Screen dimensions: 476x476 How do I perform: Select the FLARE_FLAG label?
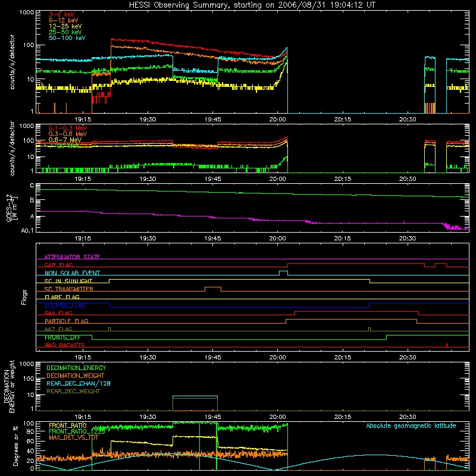[62, 297]
